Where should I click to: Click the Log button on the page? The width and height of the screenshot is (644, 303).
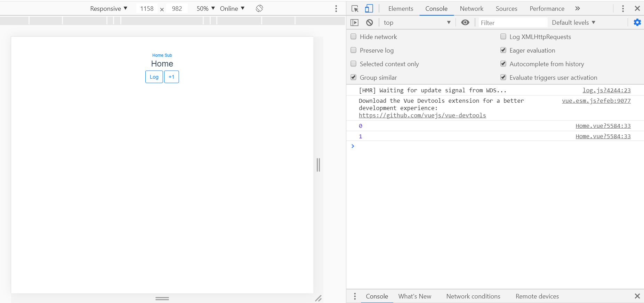[154, 77]
